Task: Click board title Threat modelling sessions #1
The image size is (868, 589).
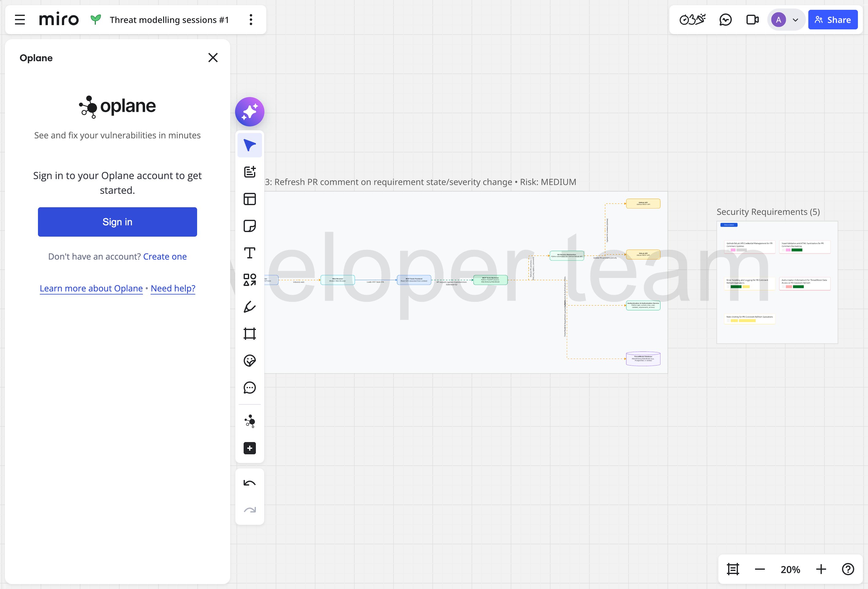Action: [169, 20]
